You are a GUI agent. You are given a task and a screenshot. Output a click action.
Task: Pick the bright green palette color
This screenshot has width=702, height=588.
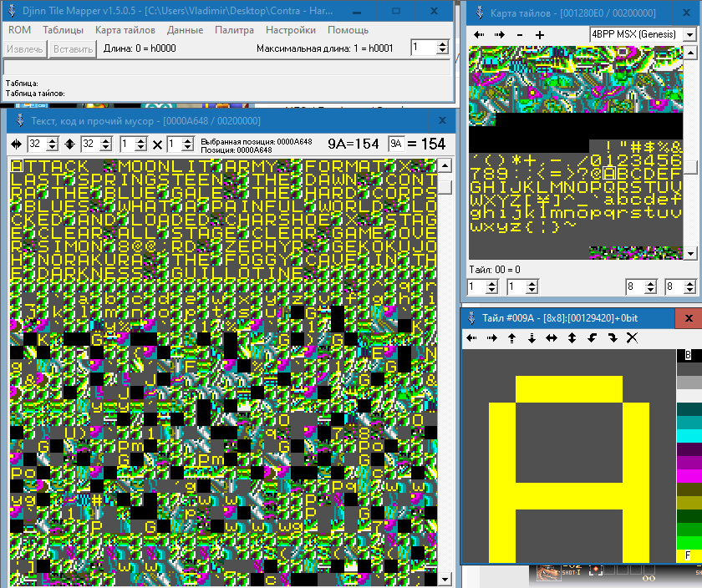[x=689, y=542]
